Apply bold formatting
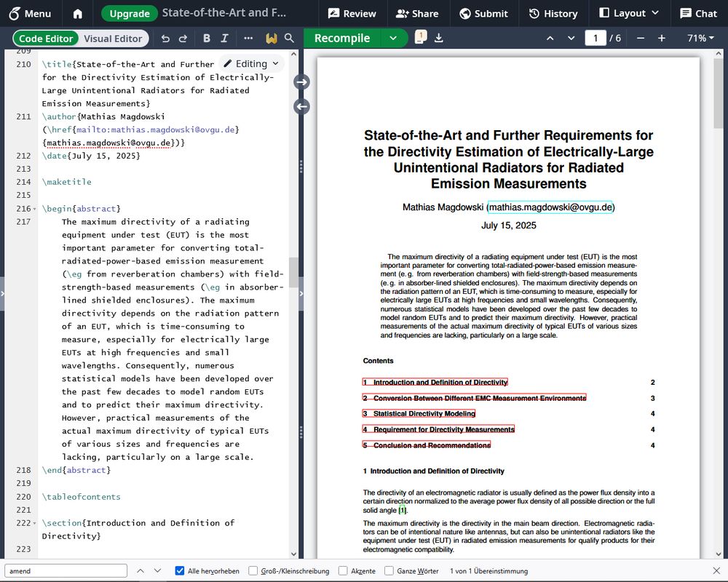The width and height of the screenshot is (728, 582). 207,39
